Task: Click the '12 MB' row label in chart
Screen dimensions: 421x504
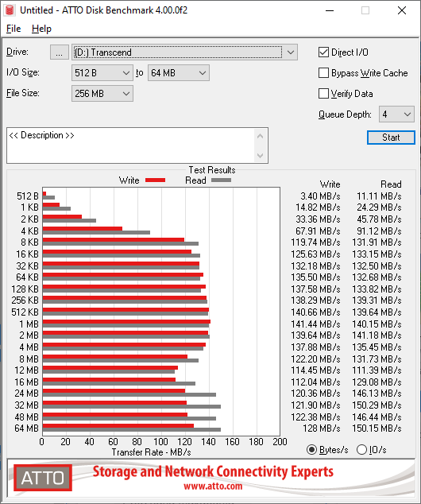Action: click(27, 370)
